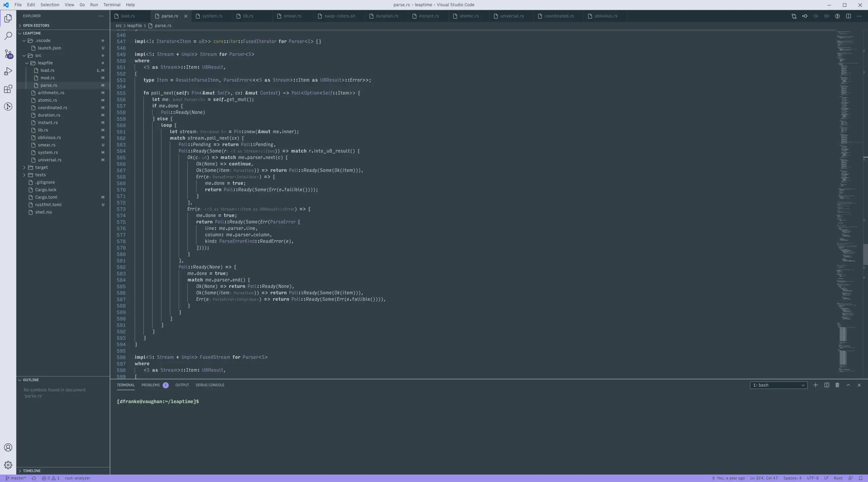Switch to the system.rs tab
The width and height of the screenshot is (868, 482).
point(212,16)
